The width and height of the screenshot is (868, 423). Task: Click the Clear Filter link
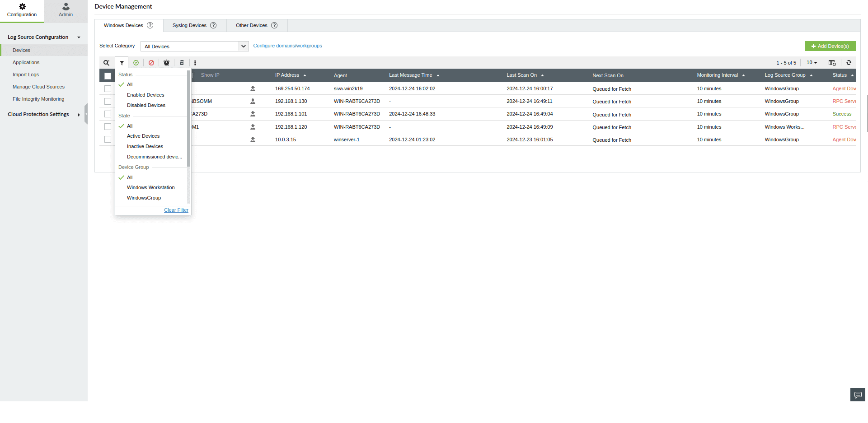point(176,210)
